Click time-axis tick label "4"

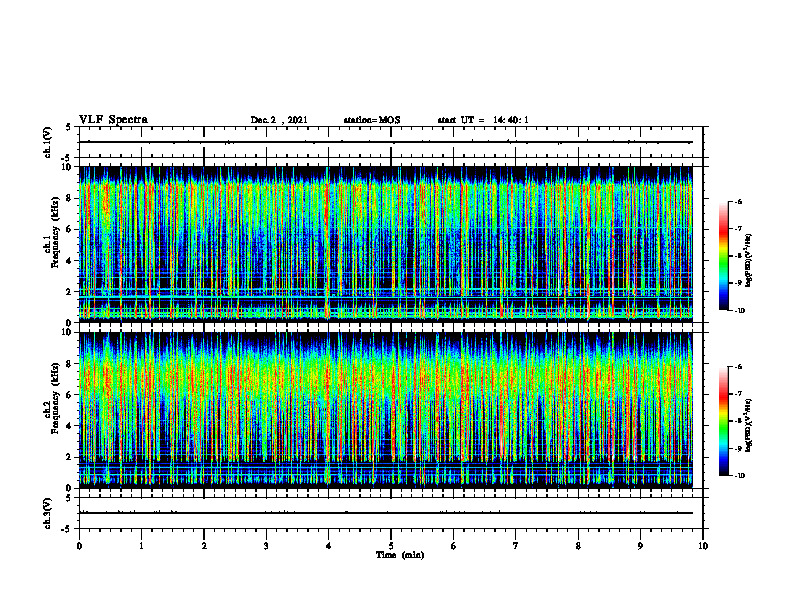coord(329,546)
